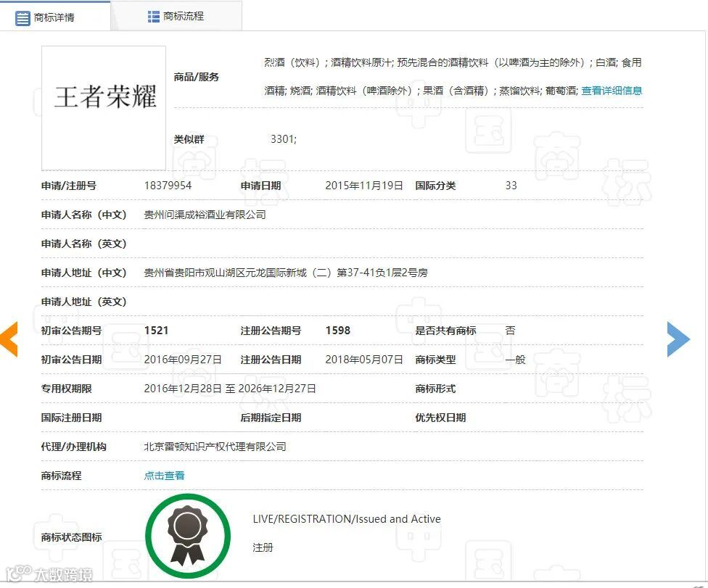This screenshot has width=708, height=588.
Task: Select applicant name 贵州问渠成裕酒业有限公司
Action: point(205,215)
